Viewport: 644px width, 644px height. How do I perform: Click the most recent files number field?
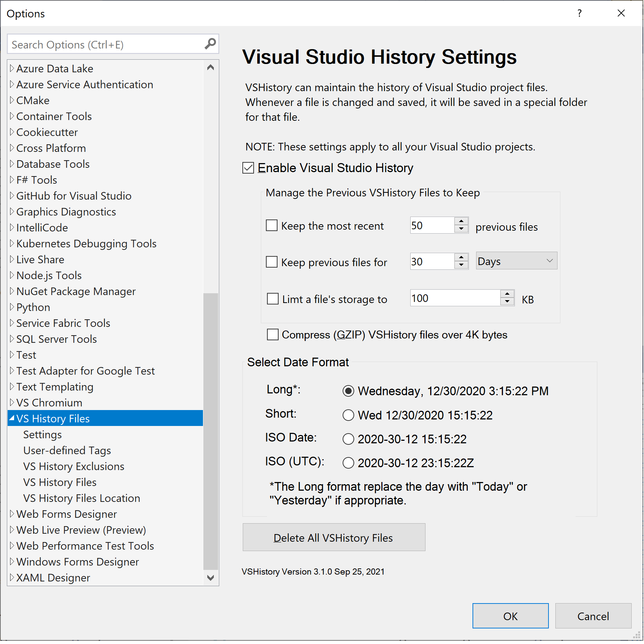[432, 225]
